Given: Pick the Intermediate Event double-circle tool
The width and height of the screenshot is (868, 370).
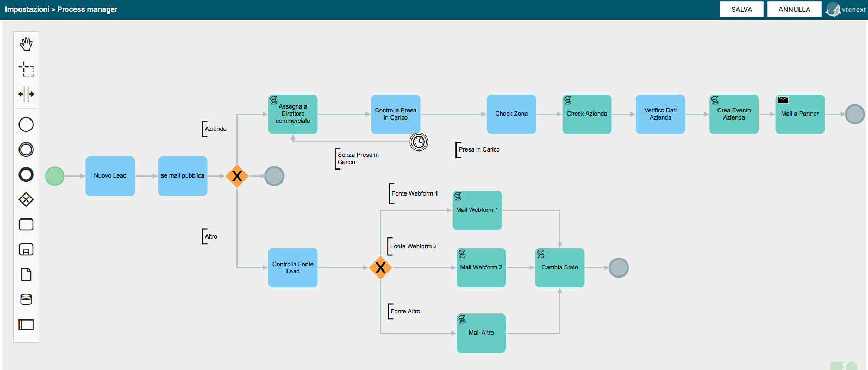Looking at the screenshot, I should [26, 149].
